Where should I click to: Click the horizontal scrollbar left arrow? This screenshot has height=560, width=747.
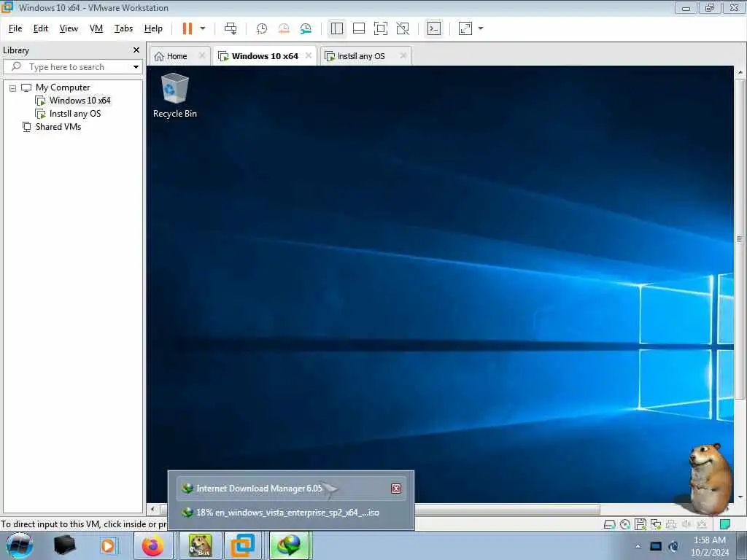click(152, 510)
